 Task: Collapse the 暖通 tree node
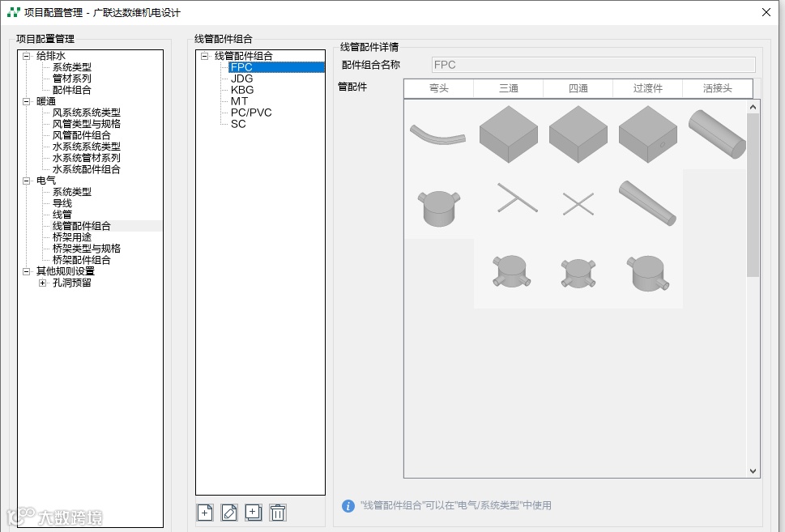coord(27,101)
